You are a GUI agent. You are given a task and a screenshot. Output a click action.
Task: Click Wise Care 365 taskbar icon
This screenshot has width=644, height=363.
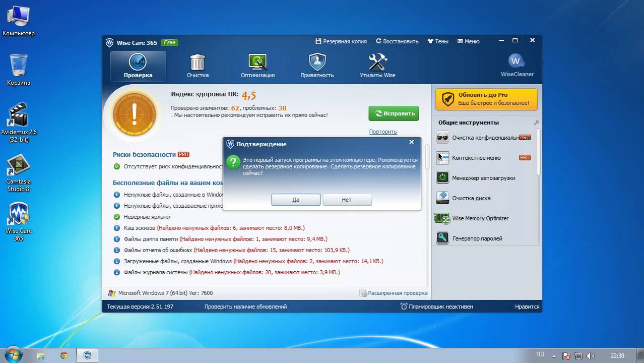pyautogui.click(x=87, y=355)
